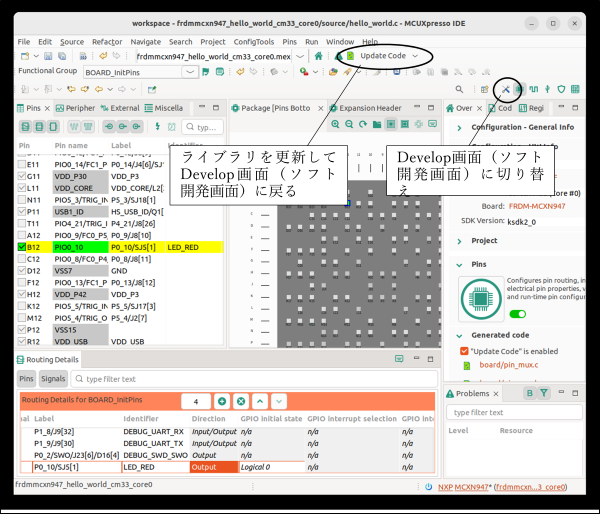600x514 pixels.
Task: Move routing row down with the arrow icon
Action: coord(279,400)
